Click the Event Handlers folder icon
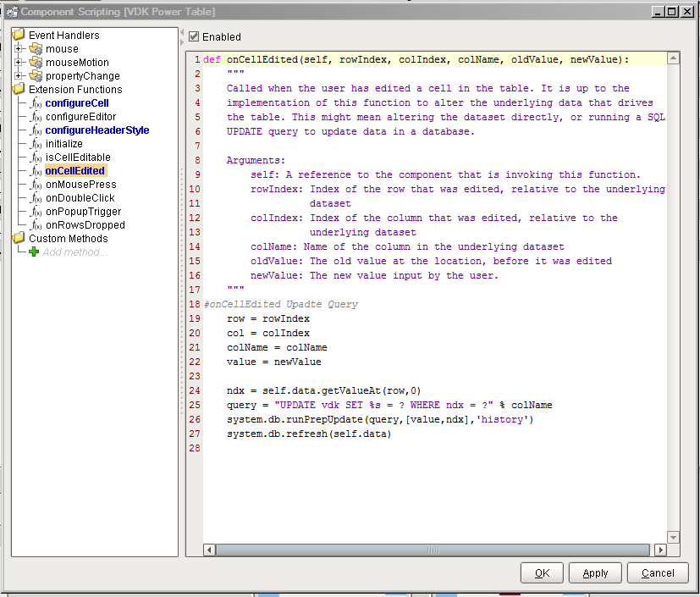Viewport: 700px width, 597px height. pyautogui.click(x=19, y=35)
